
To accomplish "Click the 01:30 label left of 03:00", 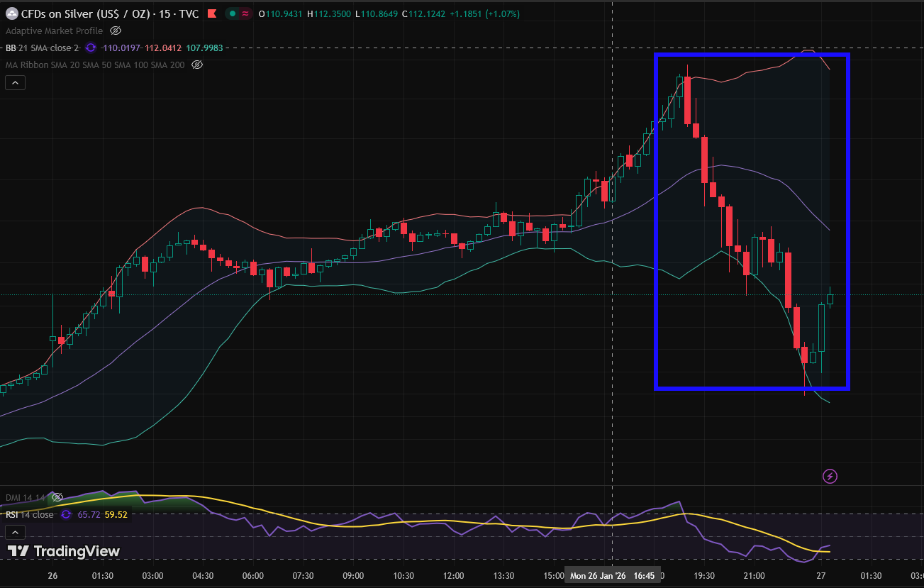I will [102, 575].
